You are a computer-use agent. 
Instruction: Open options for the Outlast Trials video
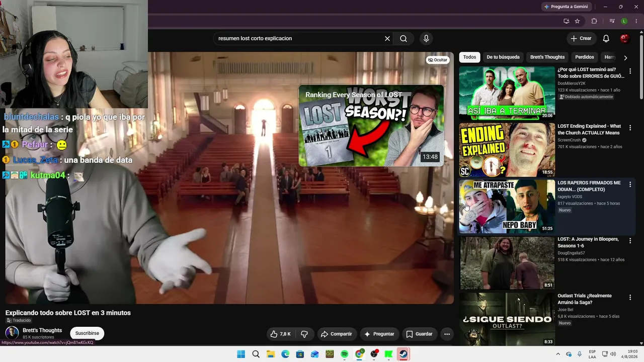point(630,298)
